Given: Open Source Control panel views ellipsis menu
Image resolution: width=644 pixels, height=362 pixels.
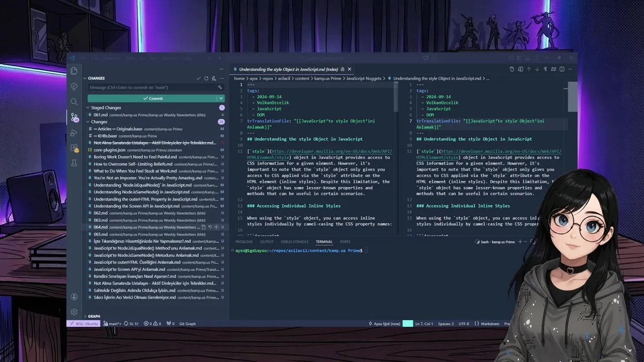Looking at the screenshot, I should click(221, 69).
